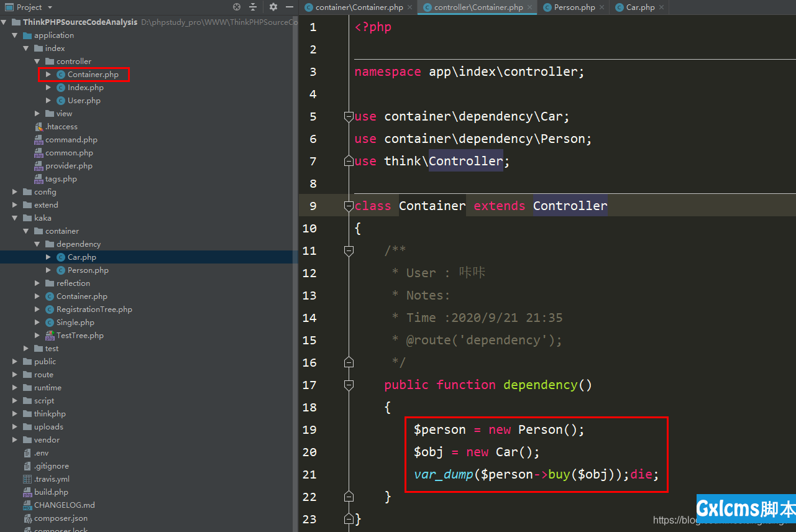Image resolution: width=796 pixels, height=532 pixels.
Task: Select build.php in the project tree
Action: 51,492
